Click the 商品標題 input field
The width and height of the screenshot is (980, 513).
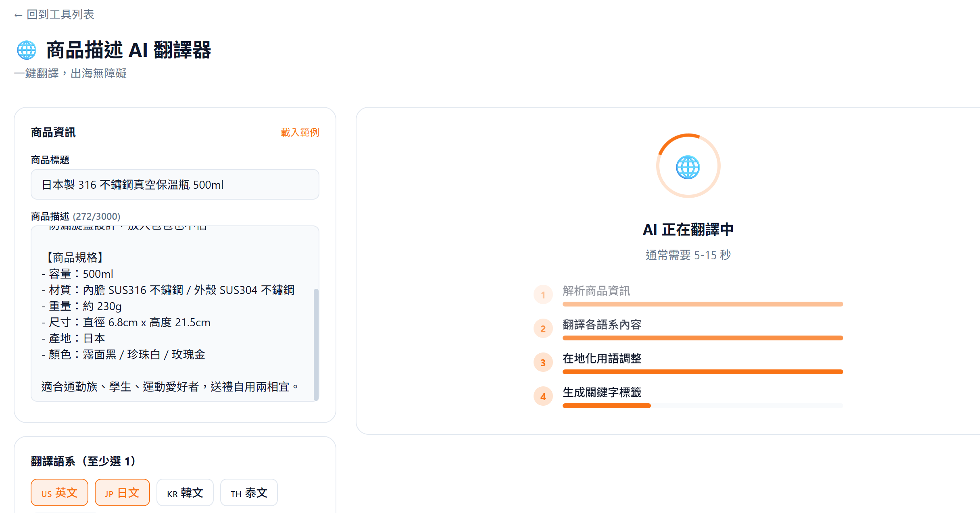coord(175,185)
